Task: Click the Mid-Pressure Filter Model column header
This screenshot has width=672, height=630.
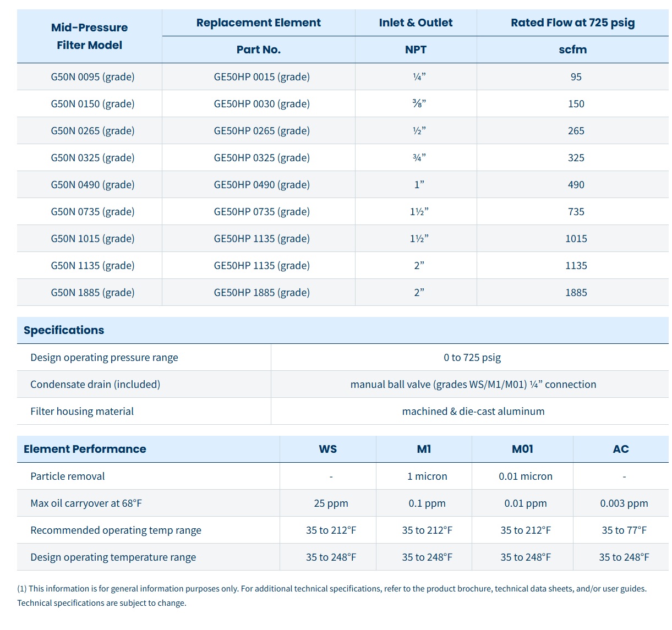Action: click(89, 36)
